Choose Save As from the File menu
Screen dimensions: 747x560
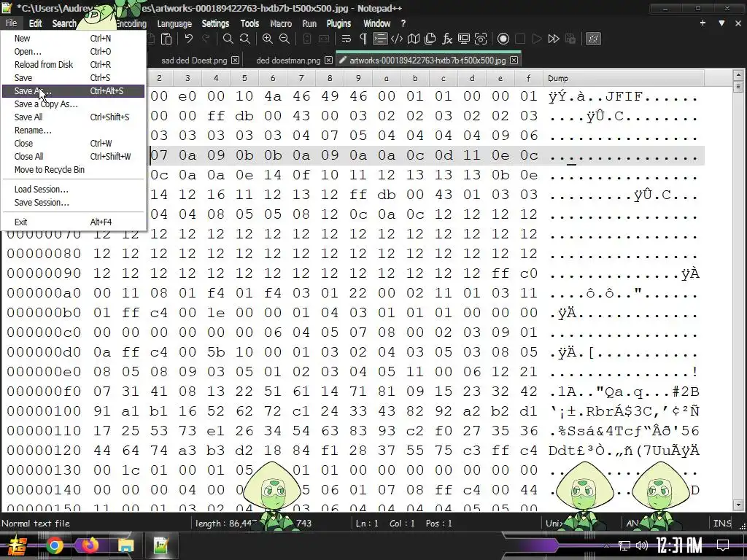point(73,91)
